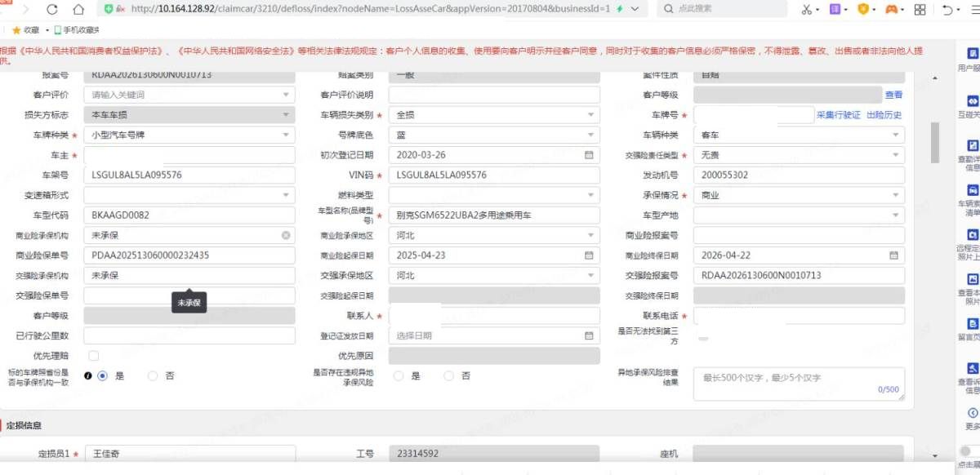This screenshot has width=980, height=475.
Task: Click the browser home icon
Action: (78, 9)
